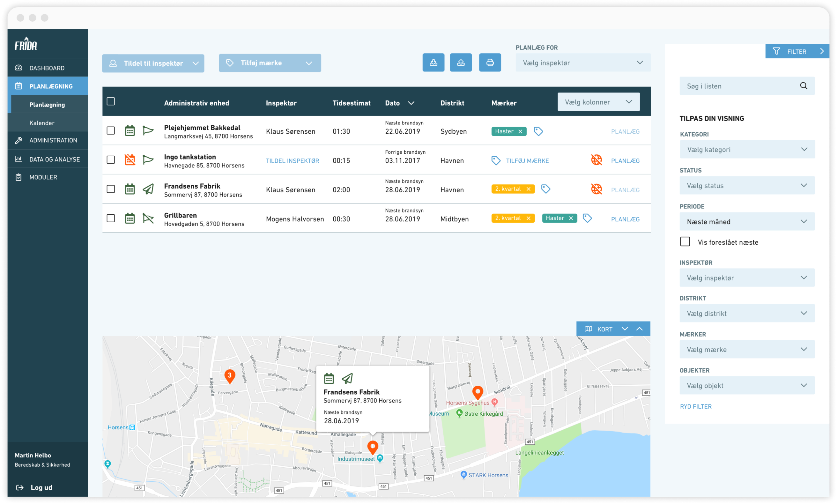Remove 2. kvartal tag from Frandsens Fabrik
The image size is (837, 504).
[528, 189]
